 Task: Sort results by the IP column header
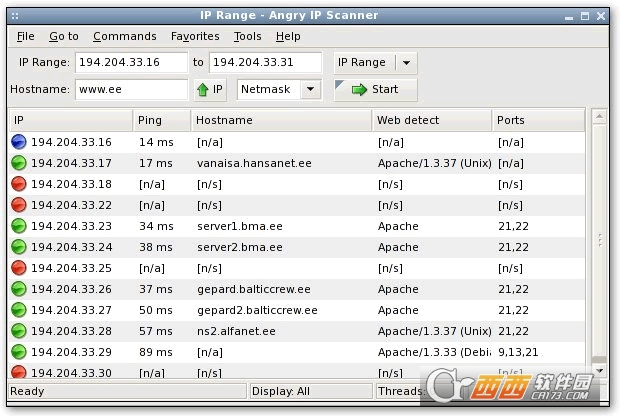(x=71, y=120)
